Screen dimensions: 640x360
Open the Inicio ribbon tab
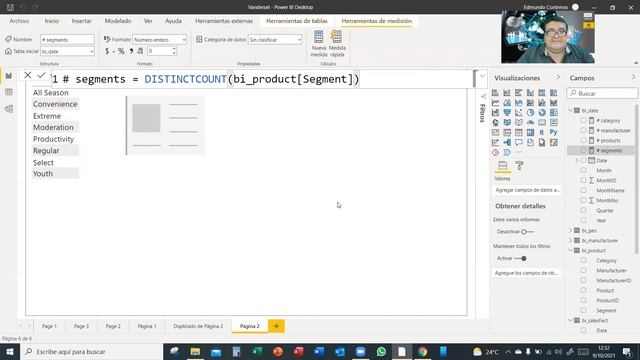[x=52, y=21]
